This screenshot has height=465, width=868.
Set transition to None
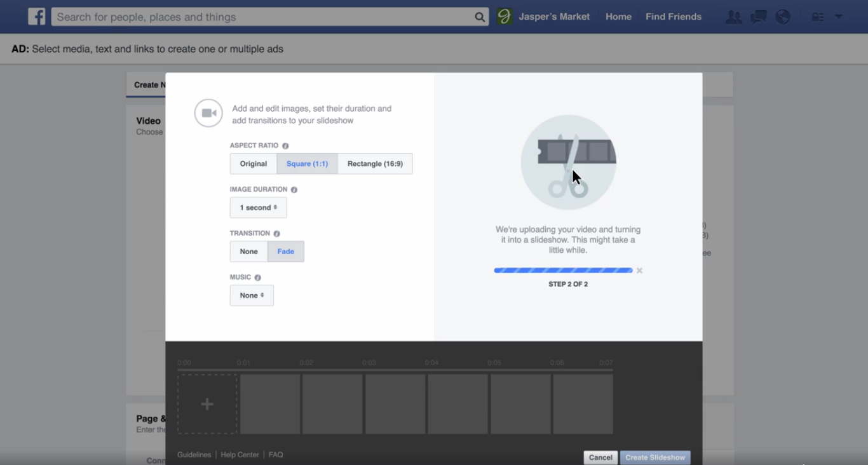click(249, 252)
